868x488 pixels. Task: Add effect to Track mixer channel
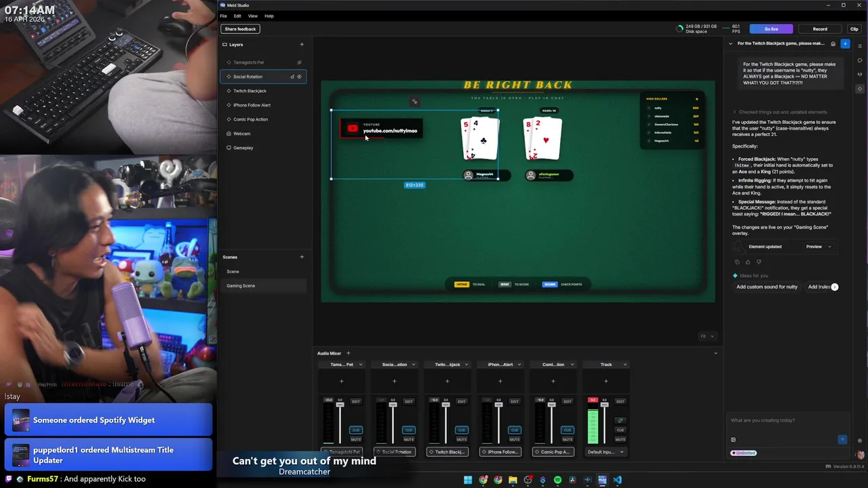[606, 381]
